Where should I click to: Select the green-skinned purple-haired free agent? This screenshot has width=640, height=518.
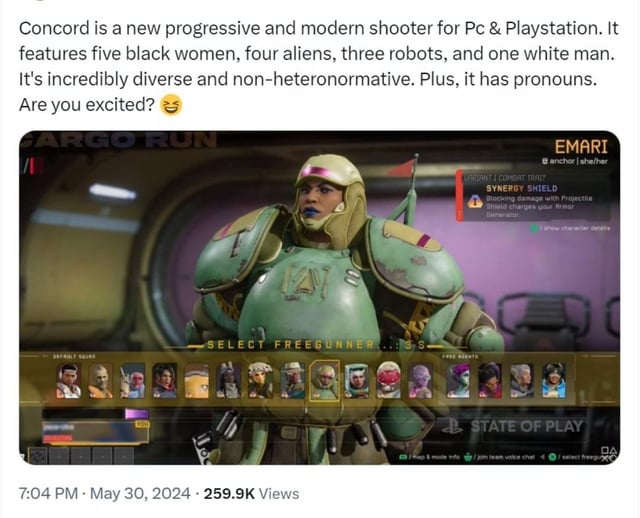[458, 380]
